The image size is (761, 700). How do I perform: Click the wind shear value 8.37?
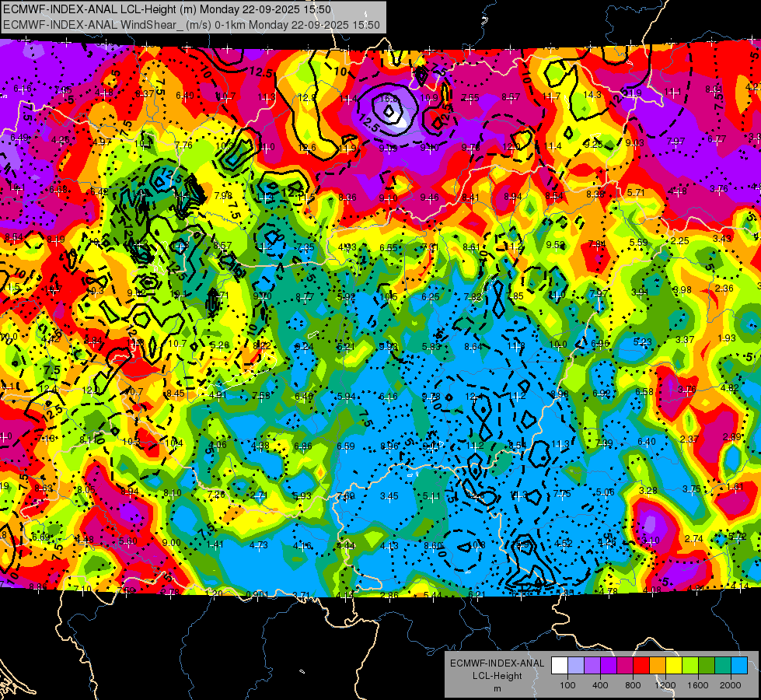145,94
